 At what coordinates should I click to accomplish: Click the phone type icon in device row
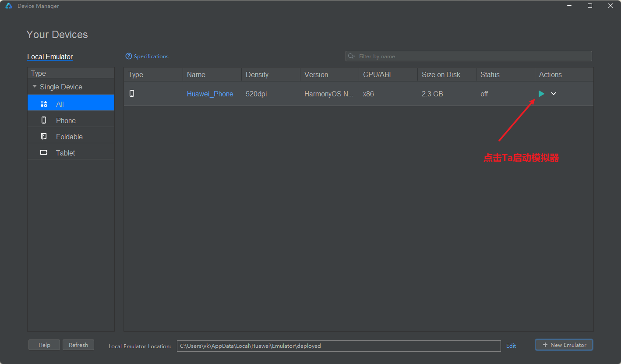132,93
